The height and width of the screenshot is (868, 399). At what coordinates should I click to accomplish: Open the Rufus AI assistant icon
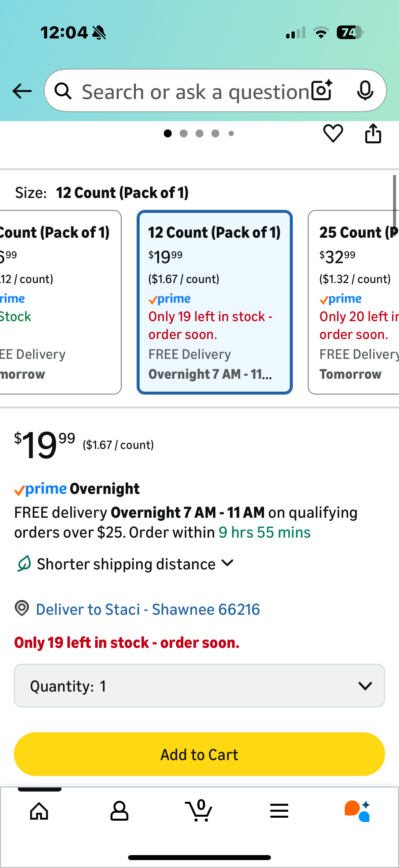pyautogui.click(x=357, y=811)
